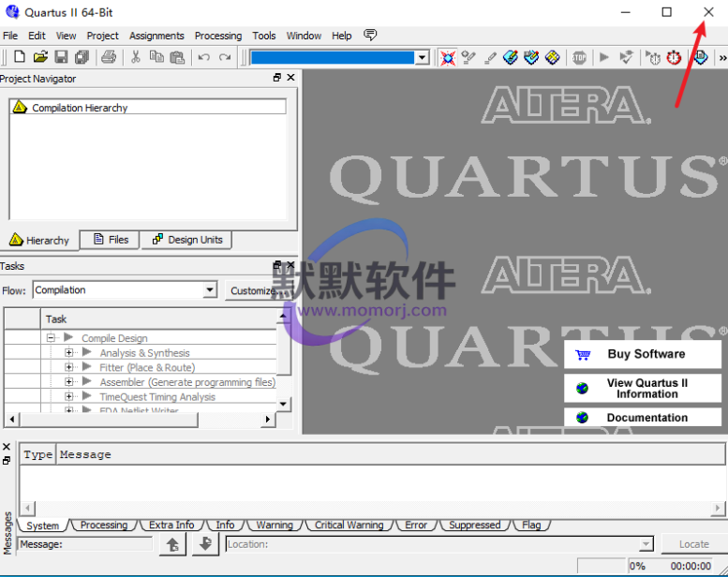
Task: Expand the TimeQuest Timing Analysis task
Action: (x=68, y=396)
